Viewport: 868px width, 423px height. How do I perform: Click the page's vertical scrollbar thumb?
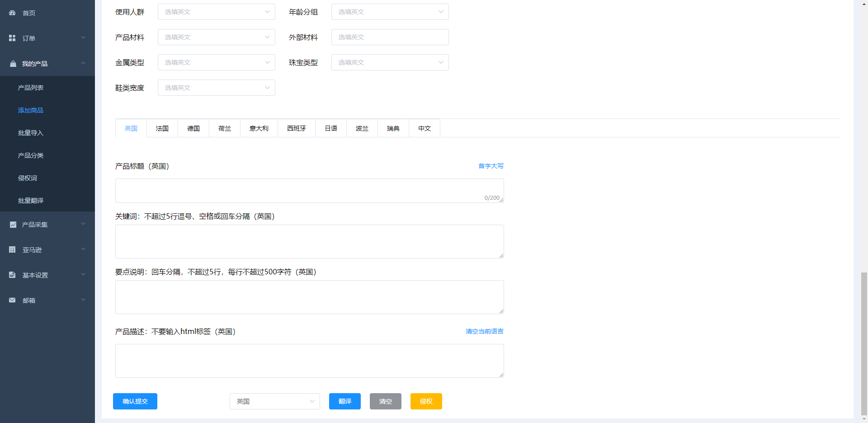pyautogui.click(x=864, y=343)
